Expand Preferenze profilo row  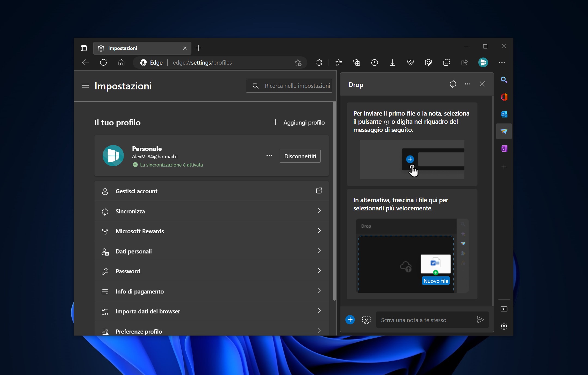[x=212, y=329]
